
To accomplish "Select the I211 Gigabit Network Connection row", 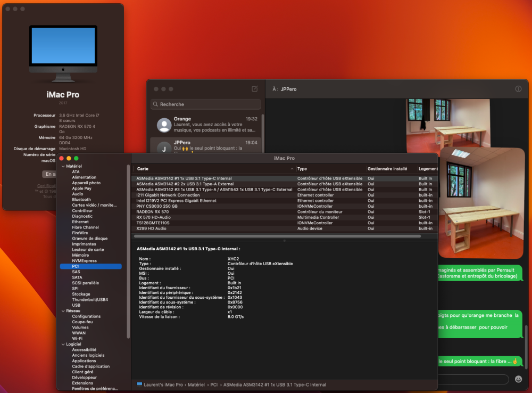I will (284, 195).
